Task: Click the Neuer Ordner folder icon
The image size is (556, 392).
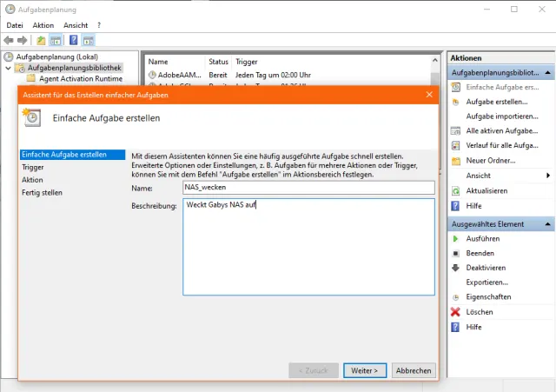Action: click(456, 161)
